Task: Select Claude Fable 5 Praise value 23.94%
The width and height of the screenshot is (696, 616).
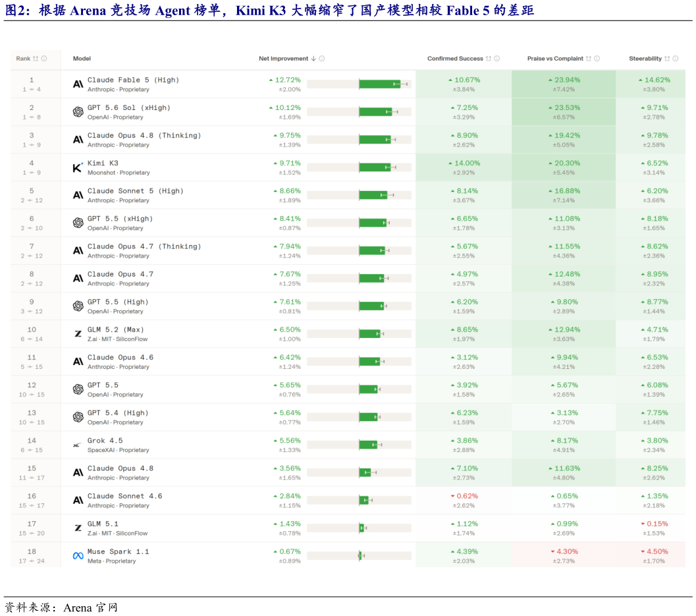Action: point(564,80)
